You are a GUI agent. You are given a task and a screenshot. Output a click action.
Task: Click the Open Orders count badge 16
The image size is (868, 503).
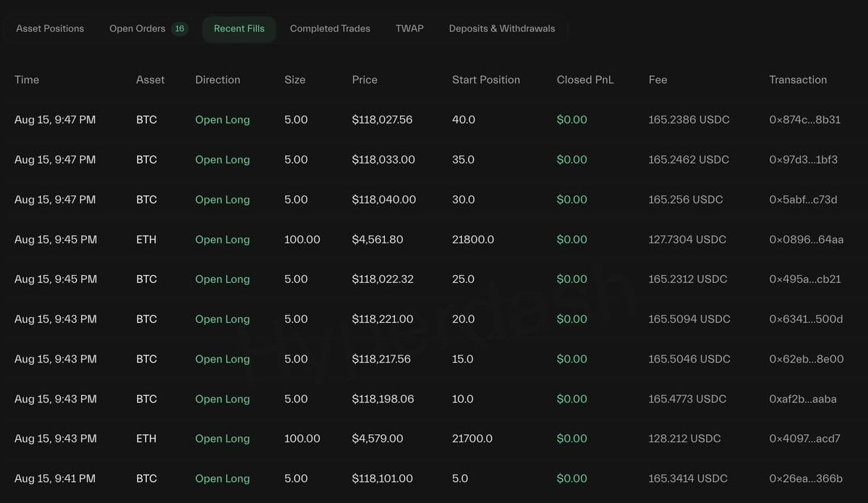(179, 29)
